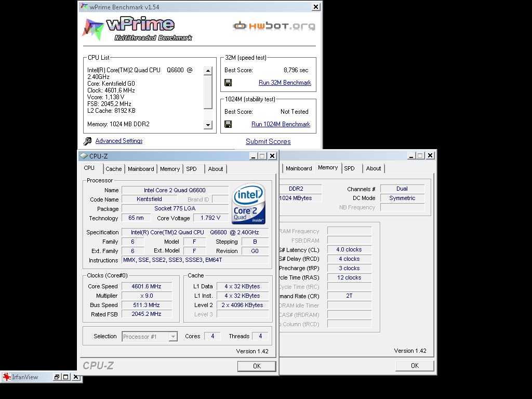Click the Core Speed 4601.6 MHz field
This screenshot has height=399, width=532.
147,286
